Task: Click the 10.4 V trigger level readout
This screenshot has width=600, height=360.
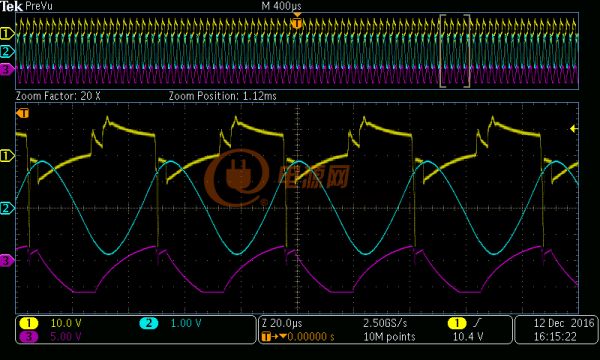Action: pos(468,337)
